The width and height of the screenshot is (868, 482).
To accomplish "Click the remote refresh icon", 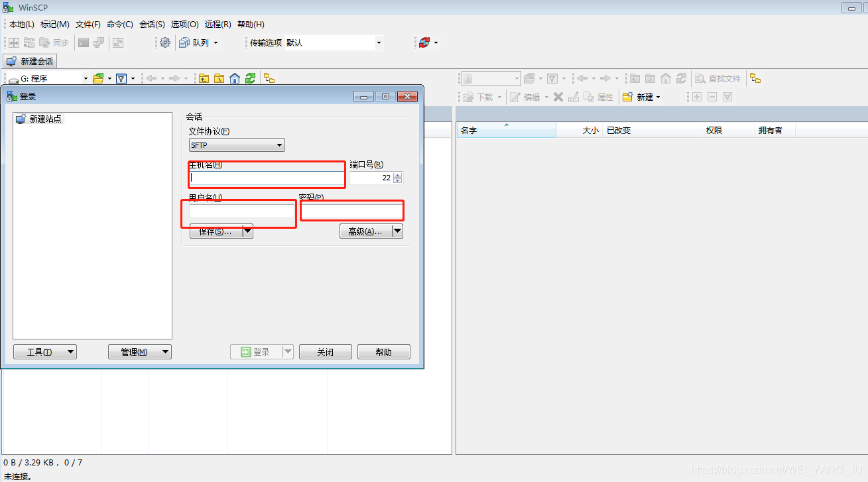I will click(682, 78).
